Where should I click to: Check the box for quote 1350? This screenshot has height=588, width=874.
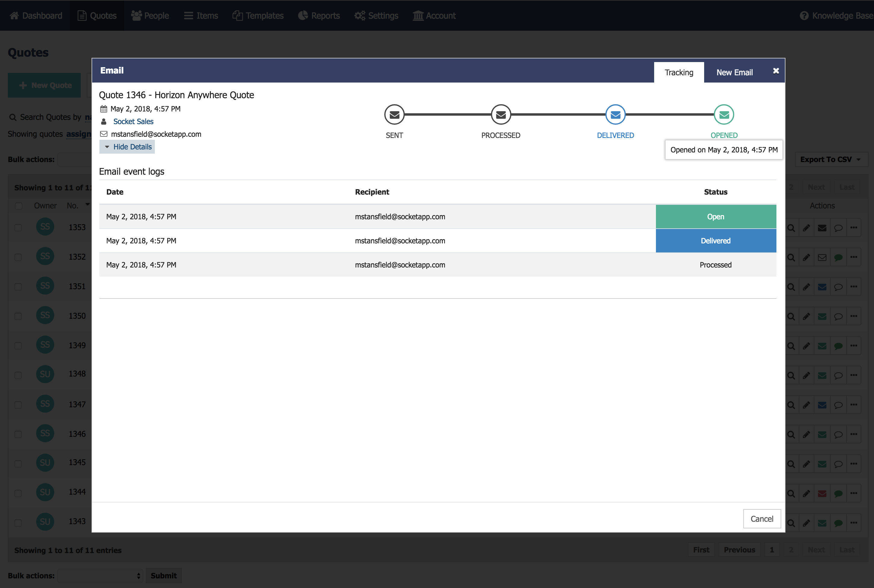coord(18,316)
